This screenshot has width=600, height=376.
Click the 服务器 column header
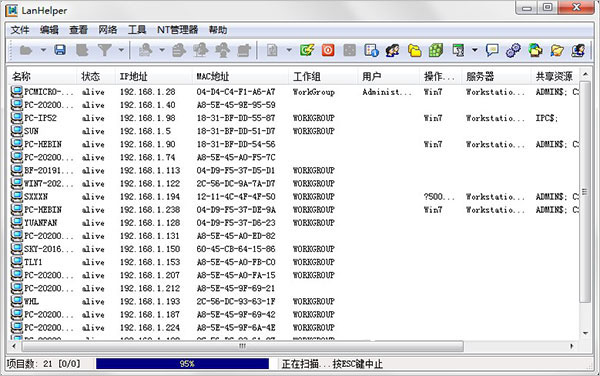pyautogui.click(x=497, y=77)
